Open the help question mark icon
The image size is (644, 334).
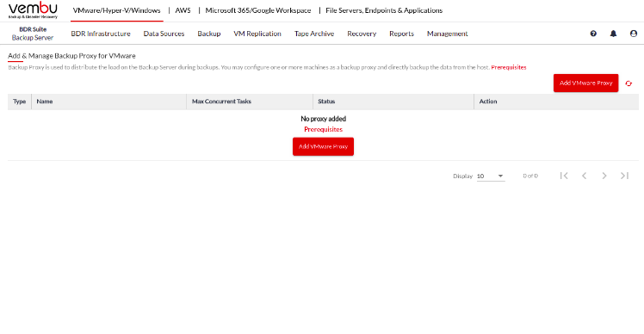[x=593, y=34]
